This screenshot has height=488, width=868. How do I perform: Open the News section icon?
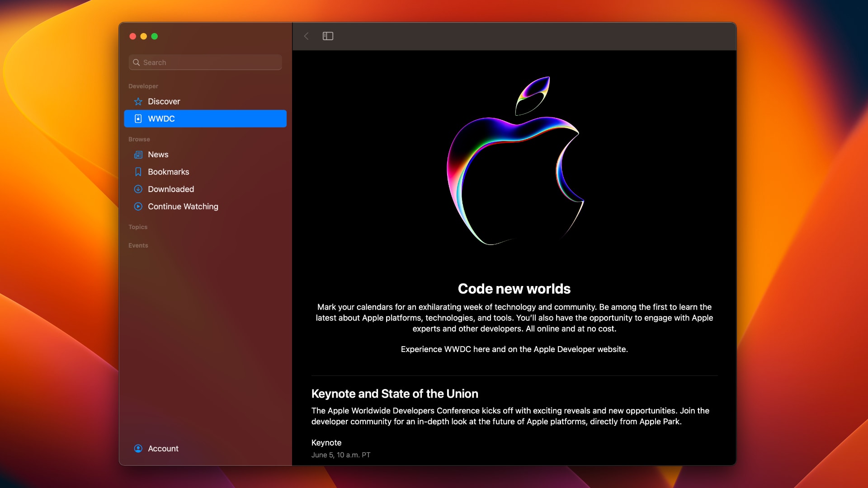pyautogui.click(x=138, y=155)
